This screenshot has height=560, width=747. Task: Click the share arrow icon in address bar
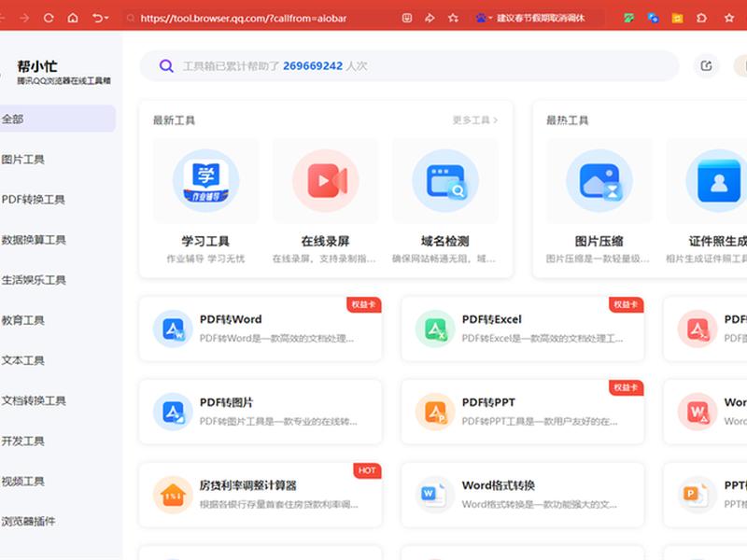click(430, 18)
